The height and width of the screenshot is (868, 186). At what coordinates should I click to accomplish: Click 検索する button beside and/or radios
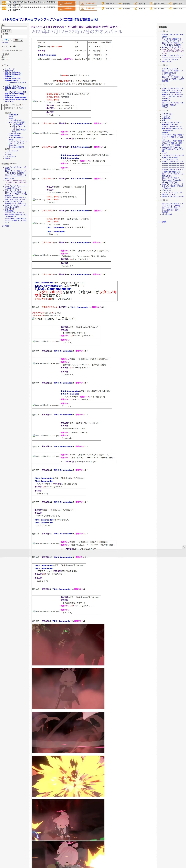[x=18, y=40]
